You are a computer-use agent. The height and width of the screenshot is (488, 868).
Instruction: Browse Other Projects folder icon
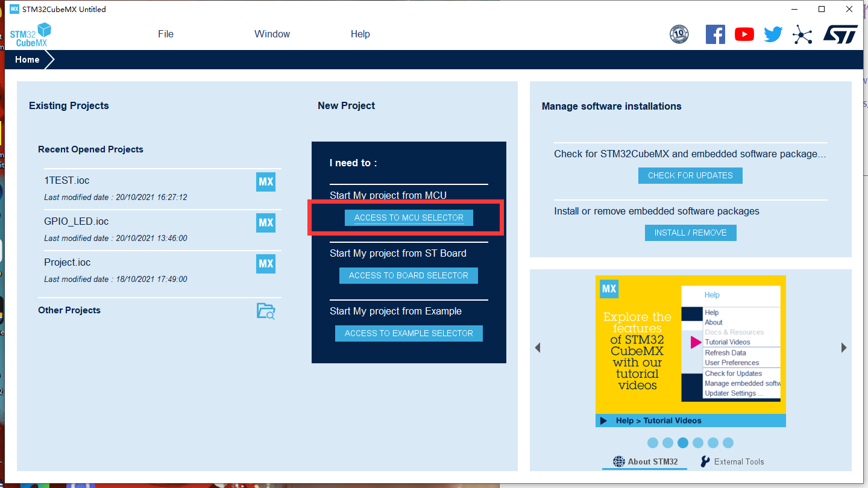(x=266, y=311)
